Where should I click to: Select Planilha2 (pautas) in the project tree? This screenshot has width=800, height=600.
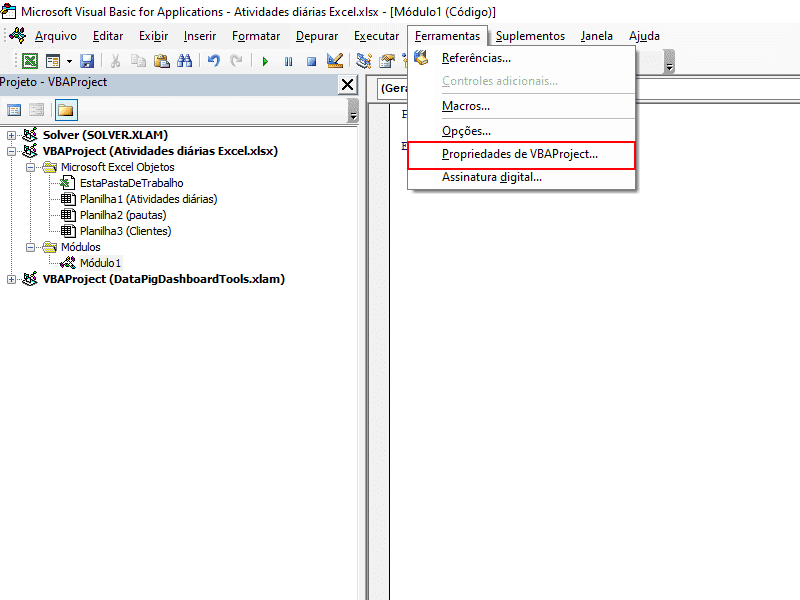[x=122, y=215]
